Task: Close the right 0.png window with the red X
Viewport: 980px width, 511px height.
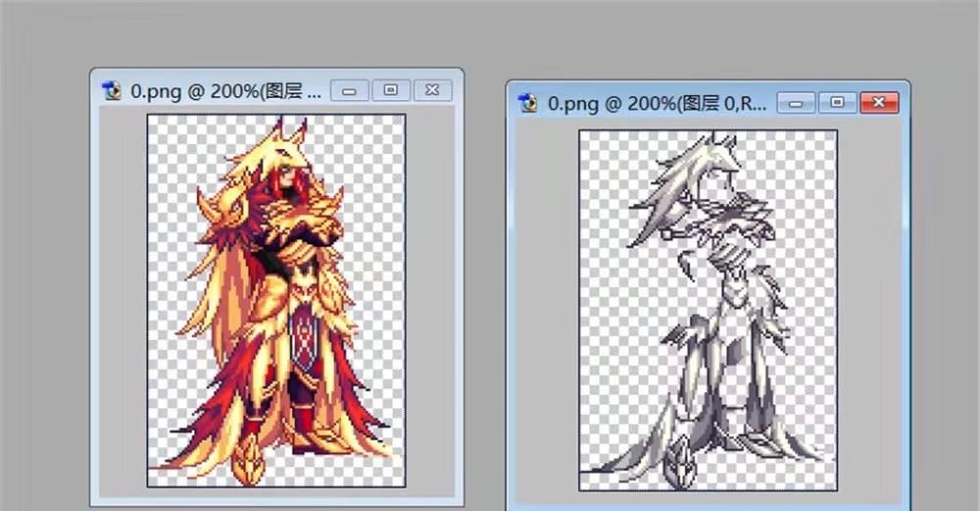Action: (879, 103)
